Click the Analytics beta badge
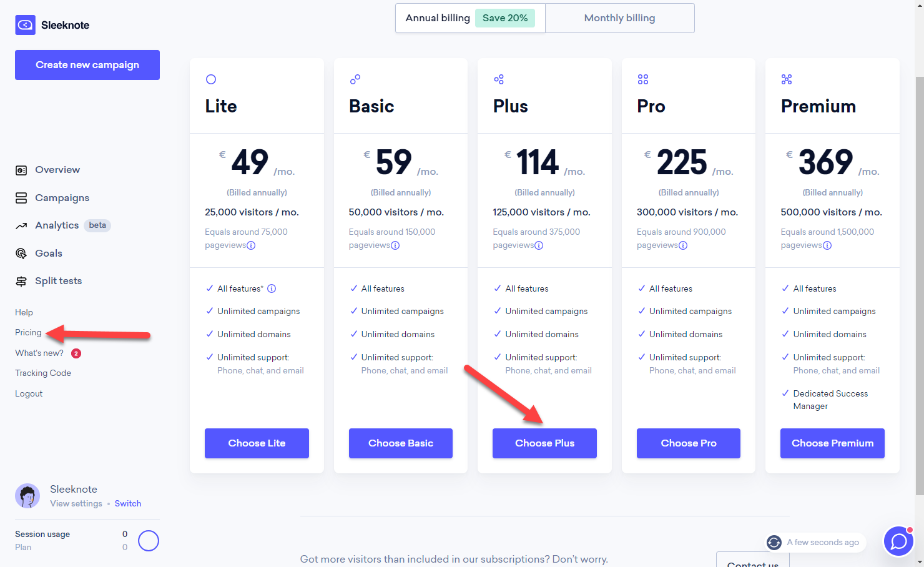This screenshot has width=924, height=567. pos(97,225)
